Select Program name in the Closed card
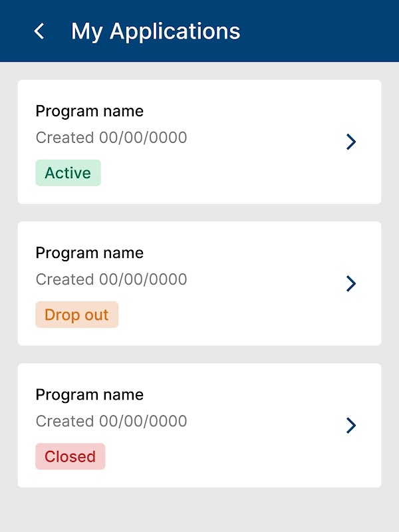This screenshot has height=532, width=399. tap(89, 395)
